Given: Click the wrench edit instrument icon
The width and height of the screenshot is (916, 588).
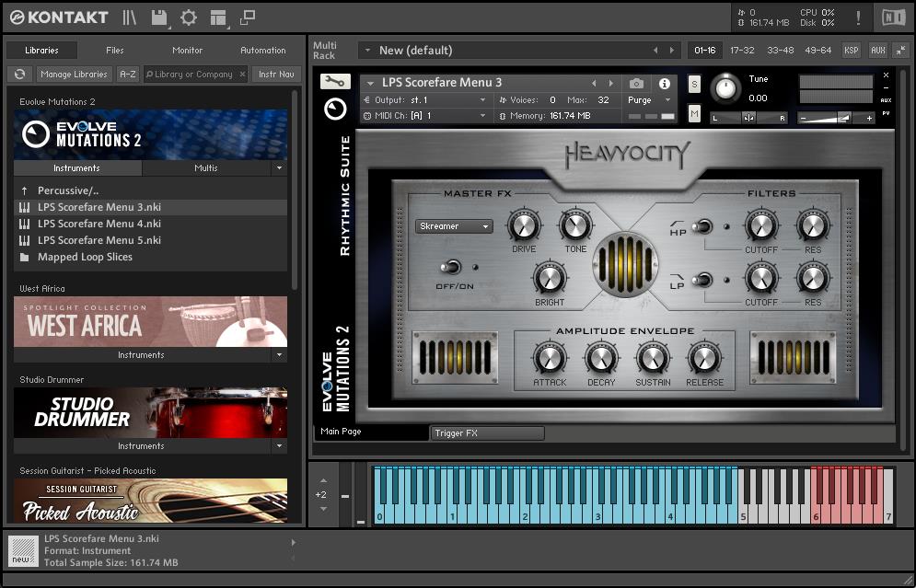Looking at the screenshot, I should point(335,82).
